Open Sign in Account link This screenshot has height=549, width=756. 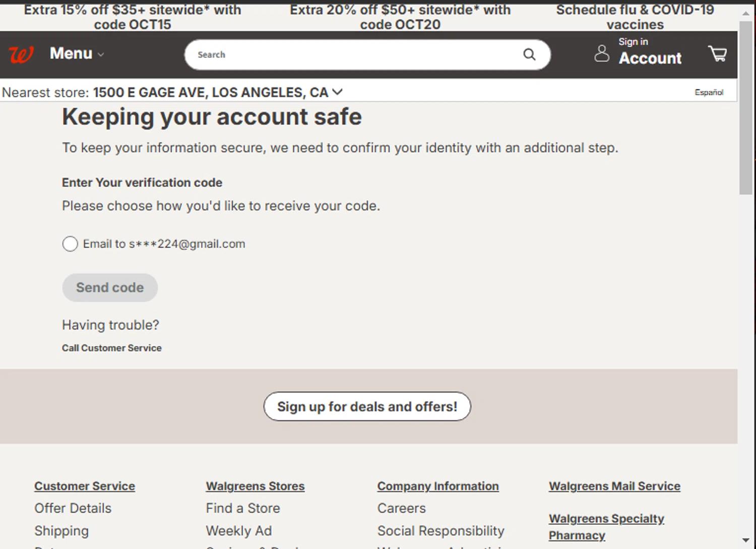tap(650, 51)
